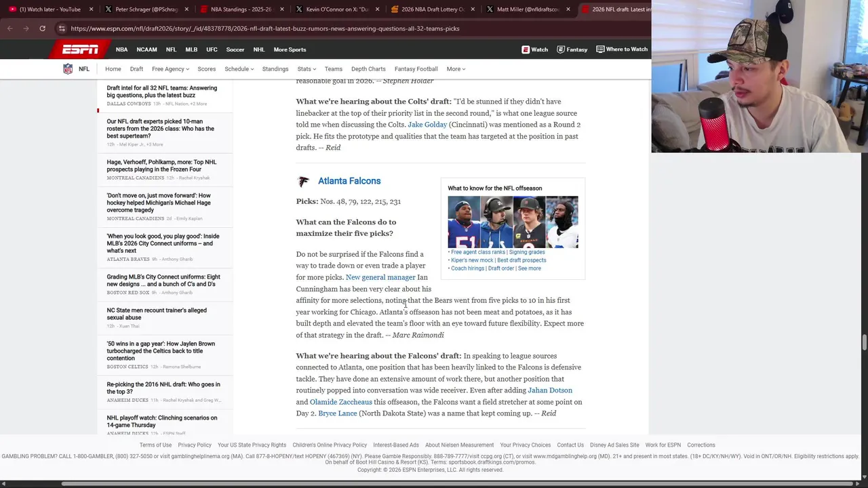Close the Kevin O'Connor tab
This screenshot has height=488, width=868.
pyautogui.click(x=376, y=9)
